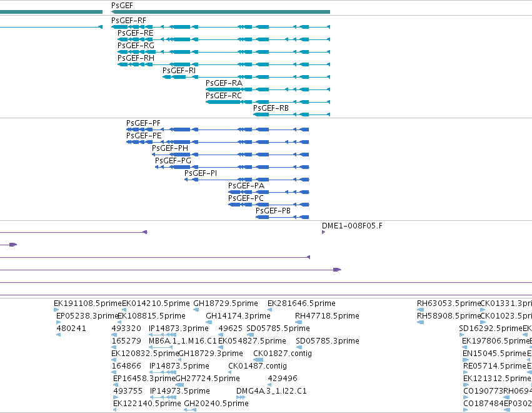The height and width of the screenshot is (413, 532).
Task: Open the CO187484 feature label
Action: pyautogui.click(x=483, y=404)
